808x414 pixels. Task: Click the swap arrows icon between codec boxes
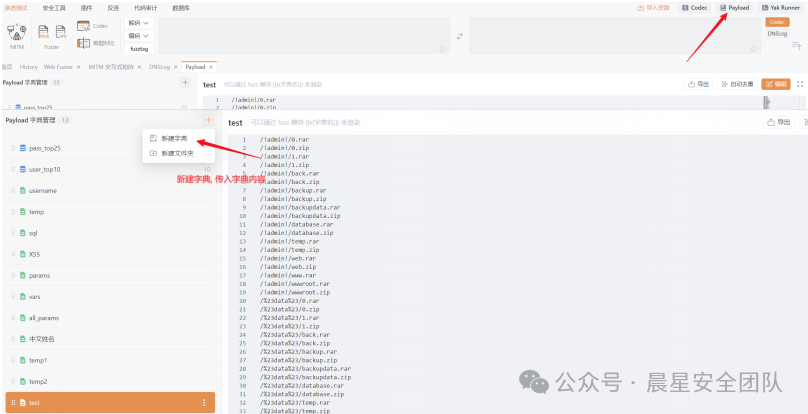click(x=459, y=36)
